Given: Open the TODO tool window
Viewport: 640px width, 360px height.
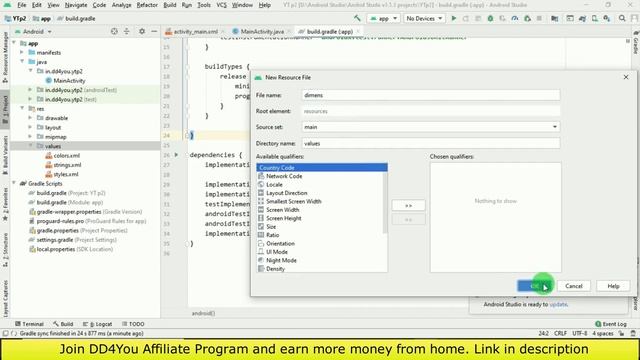Looking at the screenshot, I should tap(133, 324).
